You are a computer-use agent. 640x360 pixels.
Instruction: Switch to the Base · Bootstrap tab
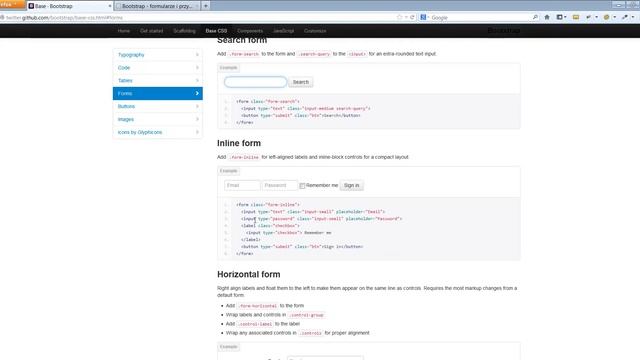coord(69,6)
